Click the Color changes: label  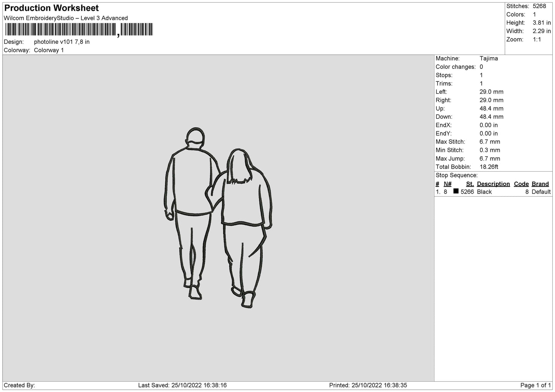[456, 67]
